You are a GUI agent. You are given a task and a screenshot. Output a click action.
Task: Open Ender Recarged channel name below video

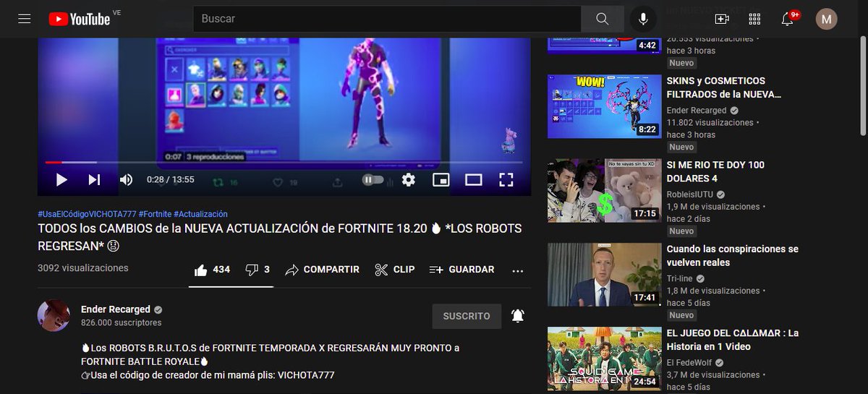116,309
